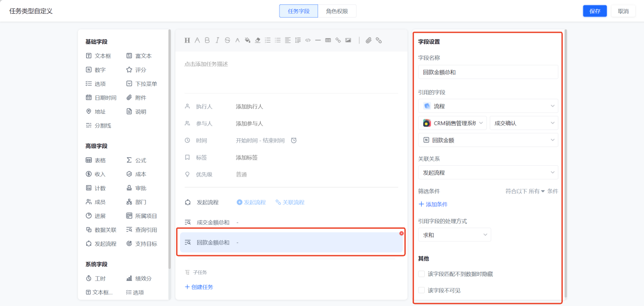Open the 关联关系 dropdown
The width and height of the screenshot is (644, 306).
[x=488, y=173]
